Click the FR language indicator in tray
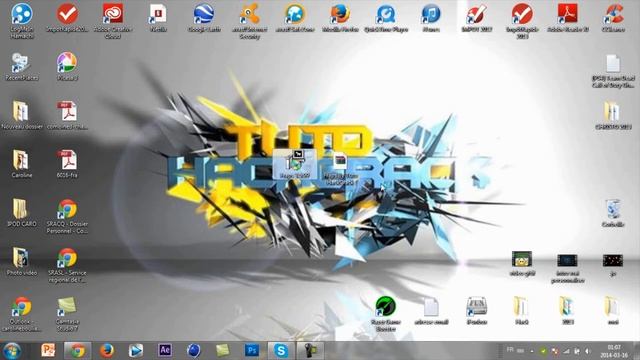640x360 pixels. pos(510,350)
